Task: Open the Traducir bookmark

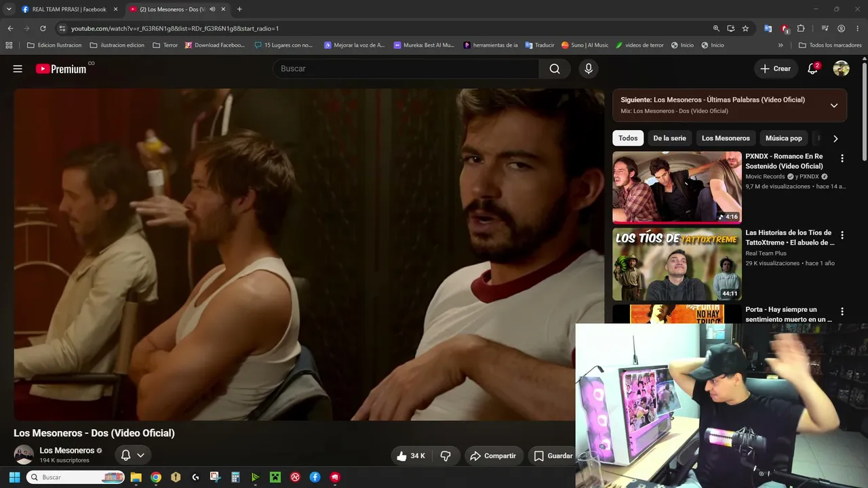Action: pos(540,45)
